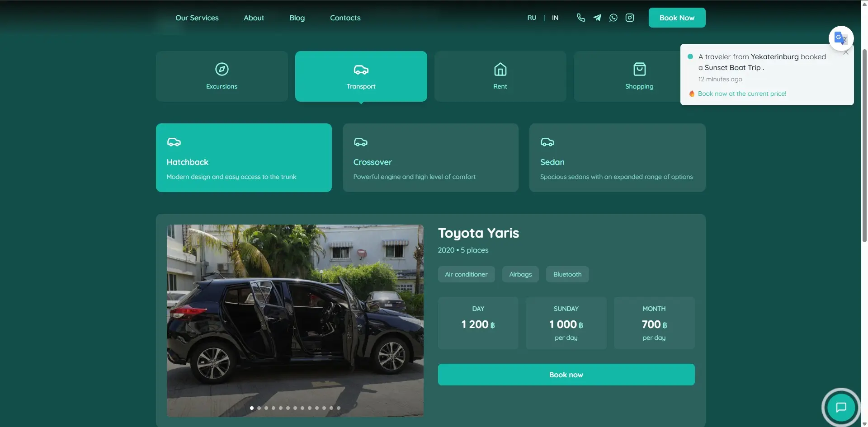Click the phone call icon in header
This screenshot has height=427, width=868.
tap(581, 18)
